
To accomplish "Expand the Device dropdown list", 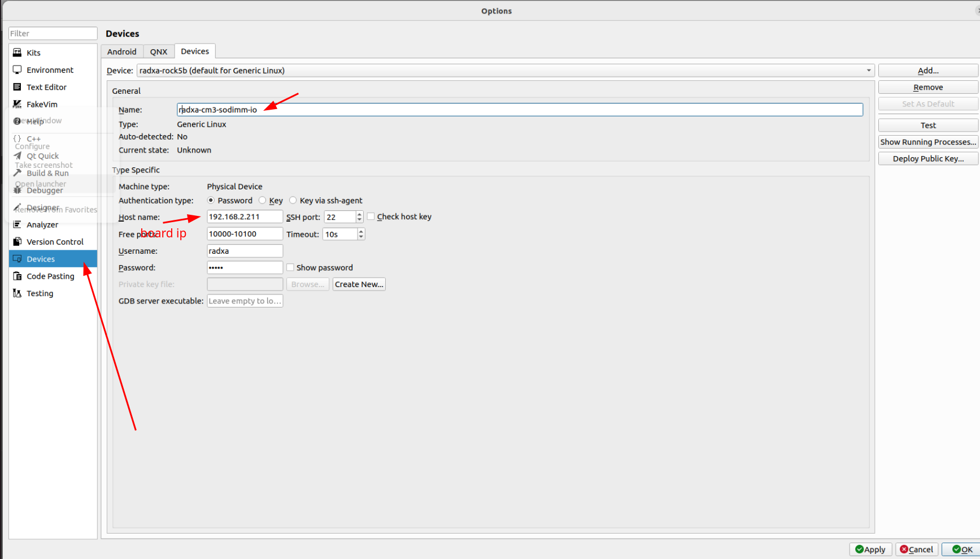I will (x=868, y=71).
